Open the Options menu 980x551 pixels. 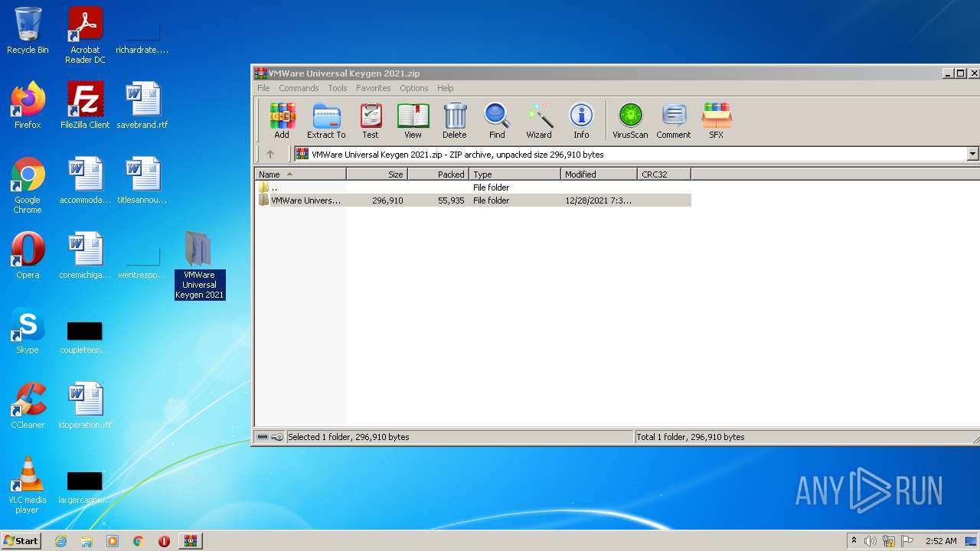click(413, 88)
